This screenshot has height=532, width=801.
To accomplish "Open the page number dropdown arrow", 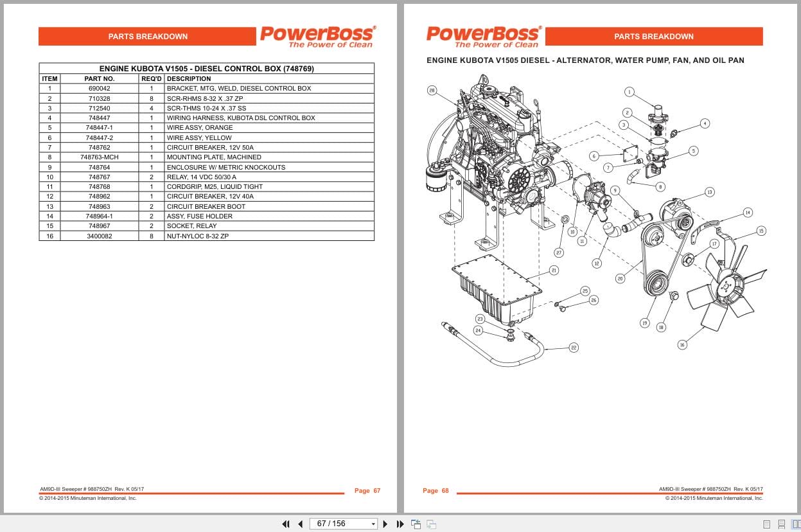I will (373, 524).
